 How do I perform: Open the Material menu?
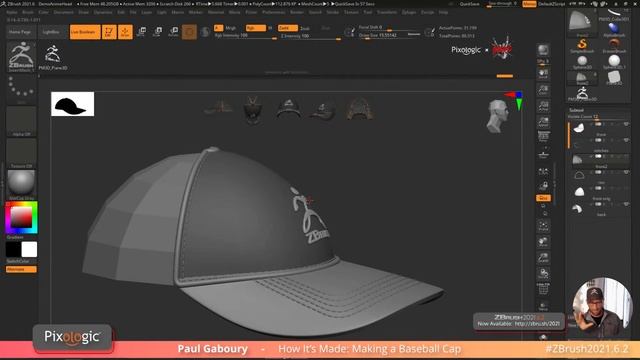click(x=216, y=12)
